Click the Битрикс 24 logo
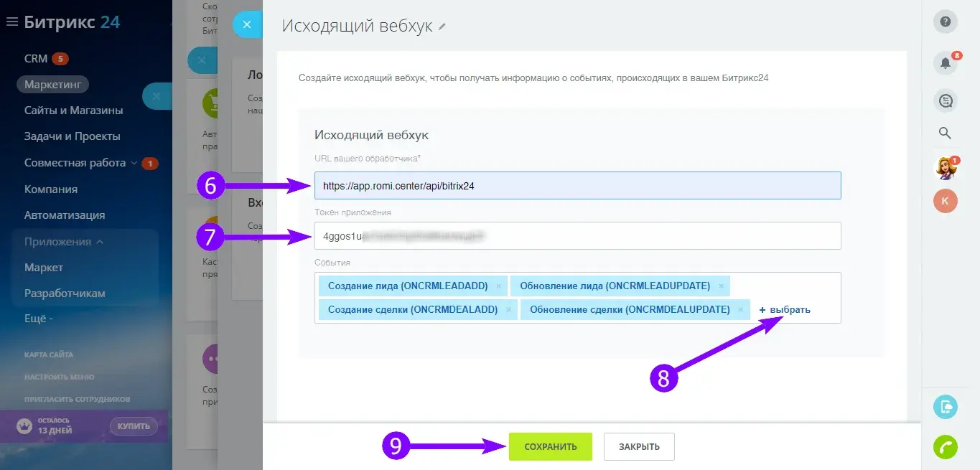Viewport: 980px width, 470px height. (x=72, y=22)
